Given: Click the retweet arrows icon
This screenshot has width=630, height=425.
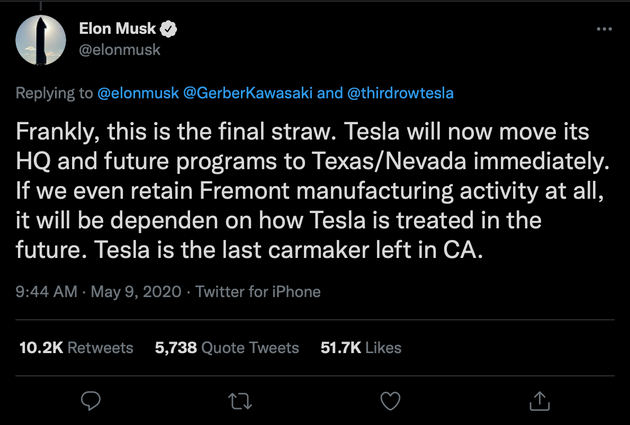Looking at the screenshot, I should tap(240, 400).
